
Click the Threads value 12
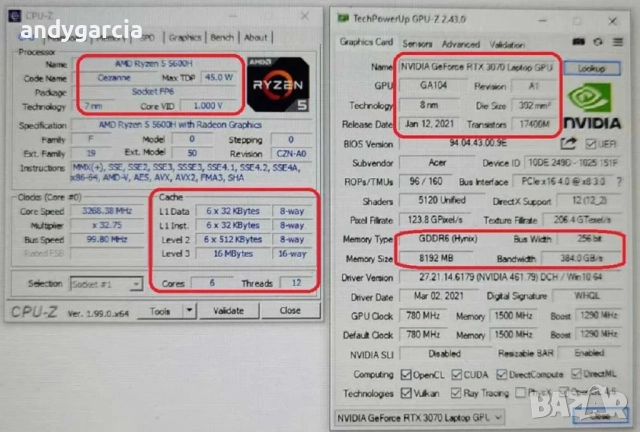296,283
